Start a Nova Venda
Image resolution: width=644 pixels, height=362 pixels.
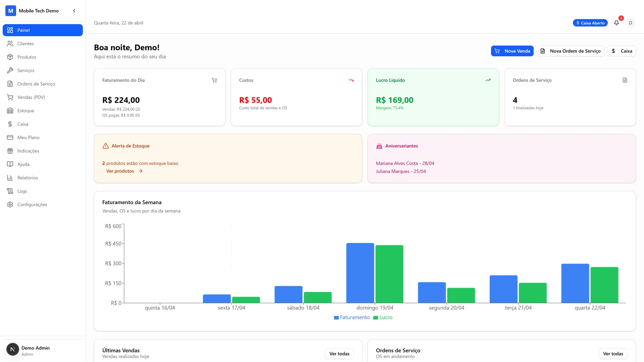pos(512,51)
